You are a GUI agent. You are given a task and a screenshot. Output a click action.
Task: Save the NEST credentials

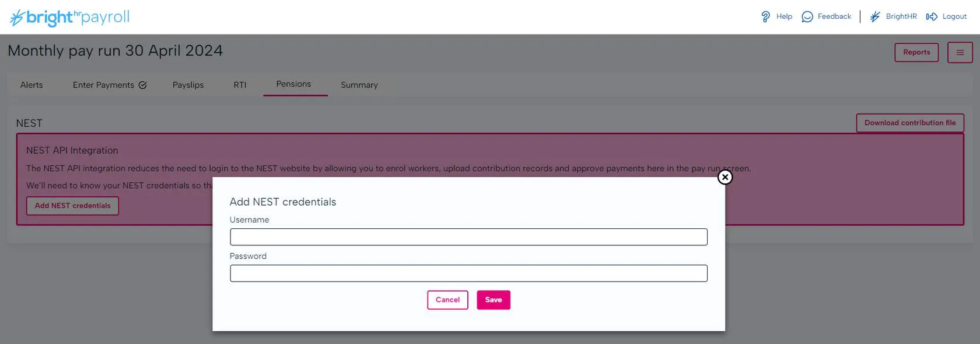[494, 300]
